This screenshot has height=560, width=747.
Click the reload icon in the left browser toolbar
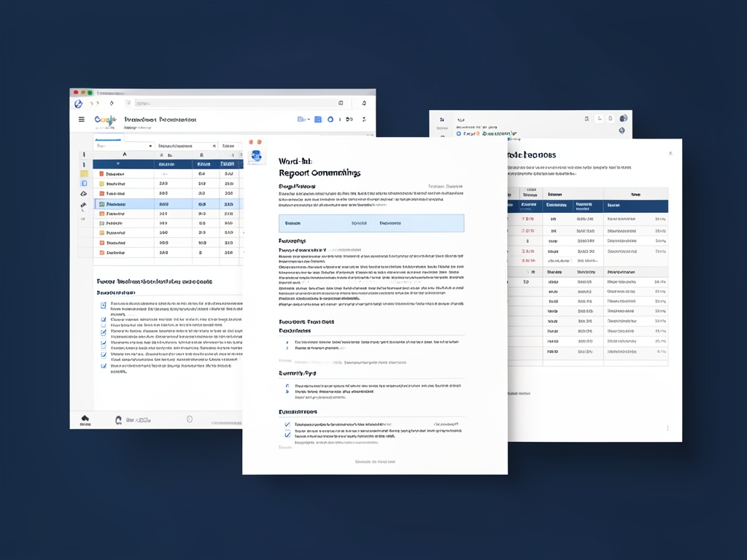(x=112, y=104)
